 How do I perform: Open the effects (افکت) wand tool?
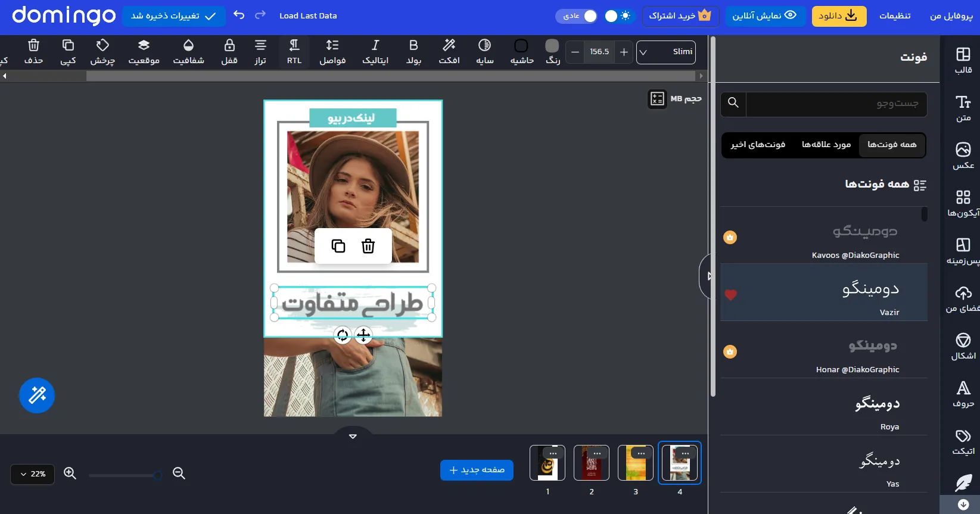[449, 52]
